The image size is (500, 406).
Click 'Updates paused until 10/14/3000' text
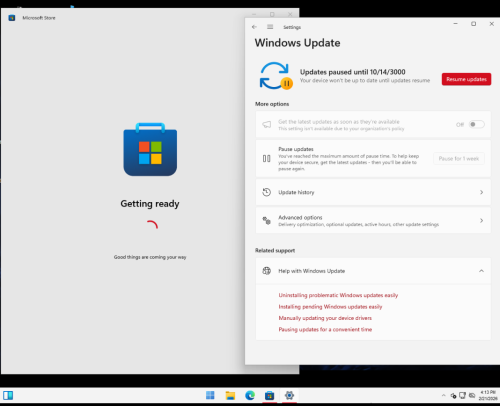(x=353, y=72)
